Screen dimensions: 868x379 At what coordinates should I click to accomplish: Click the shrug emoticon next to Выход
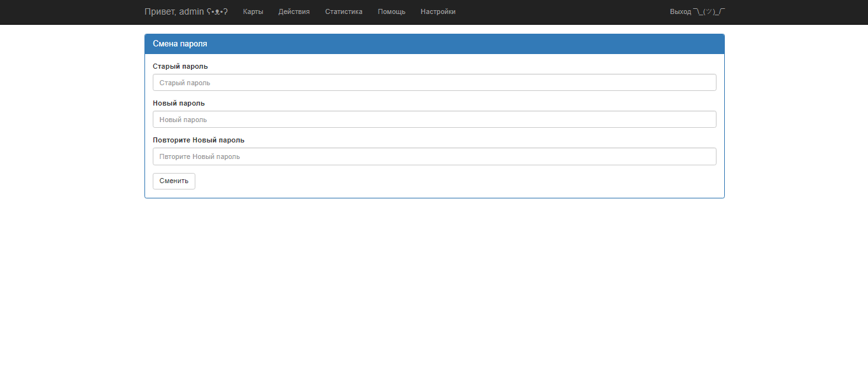click(709, 11)
